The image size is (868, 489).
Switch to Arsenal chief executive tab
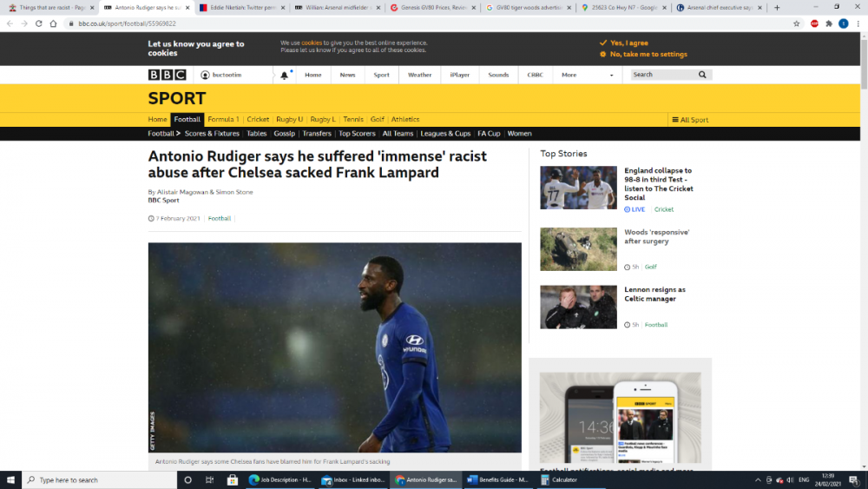[719, 8]
